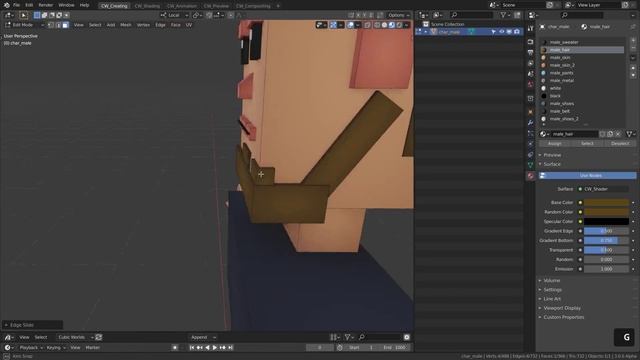Open the UV menu
Viewport: 640px width, 360px height.
click(x=189, y=25)
